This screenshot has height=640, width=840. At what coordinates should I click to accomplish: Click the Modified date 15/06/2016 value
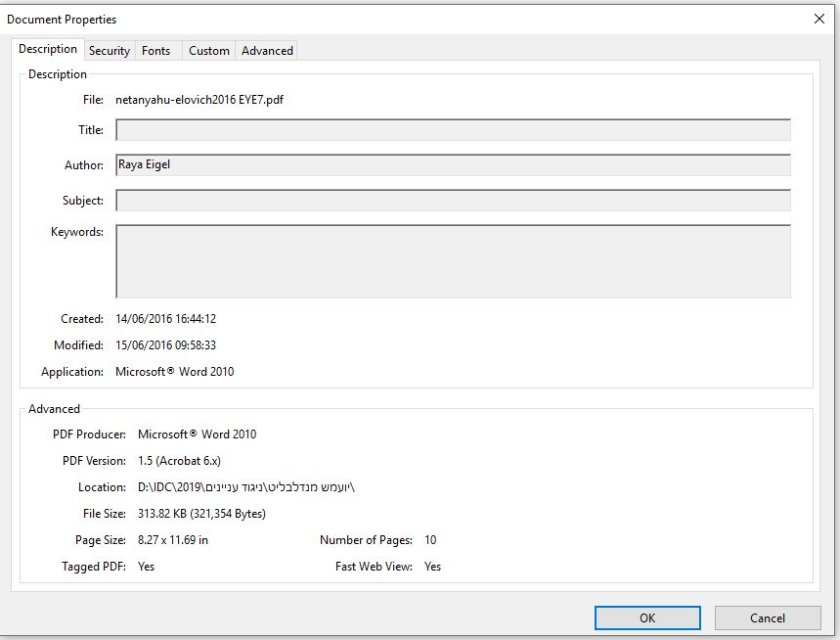pyautogui.click(x=166, y=345)
